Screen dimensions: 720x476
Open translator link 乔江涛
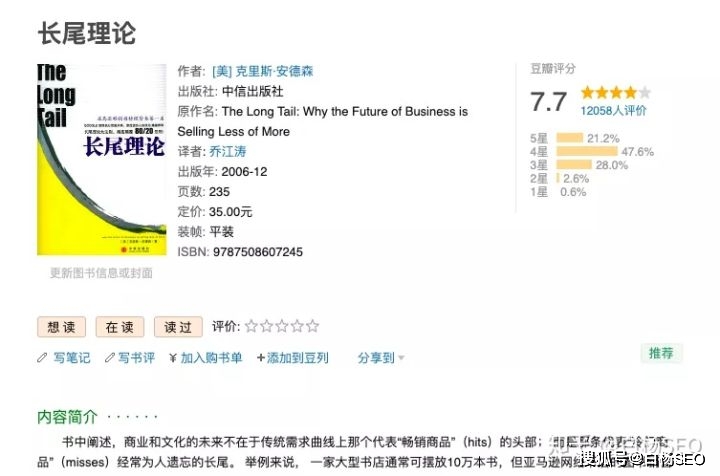(x=228, y=152)
